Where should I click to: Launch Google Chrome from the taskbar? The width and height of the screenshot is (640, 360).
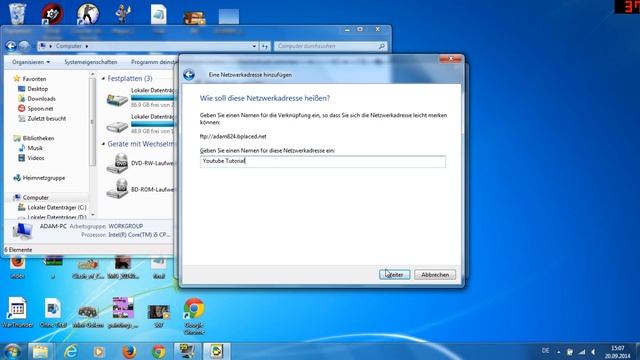159,351
